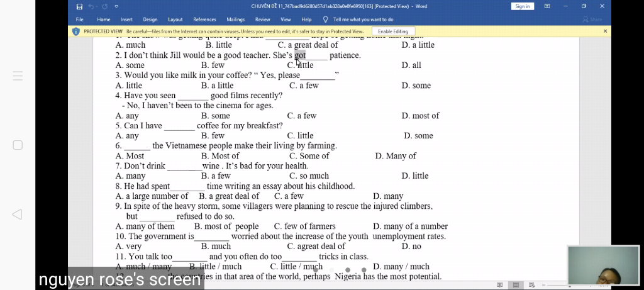Click answer 'B. a few' under question 7

(x=216, y=176)
